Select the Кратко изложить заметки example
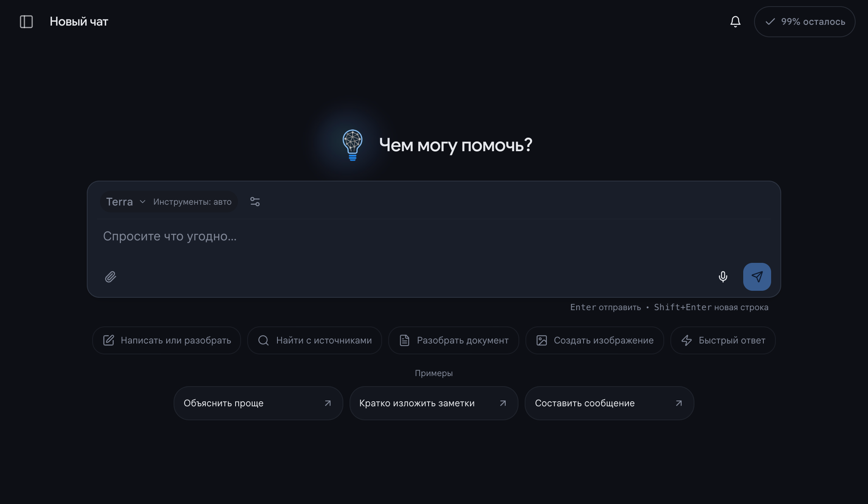 [x=434, y=403]
